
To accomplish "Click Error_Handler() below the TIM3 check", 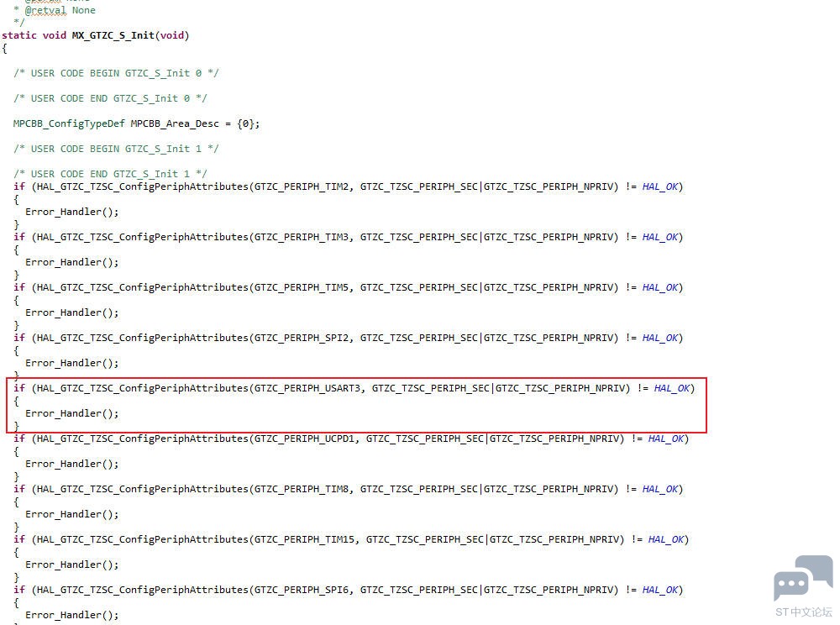I will tap(71, 262).
